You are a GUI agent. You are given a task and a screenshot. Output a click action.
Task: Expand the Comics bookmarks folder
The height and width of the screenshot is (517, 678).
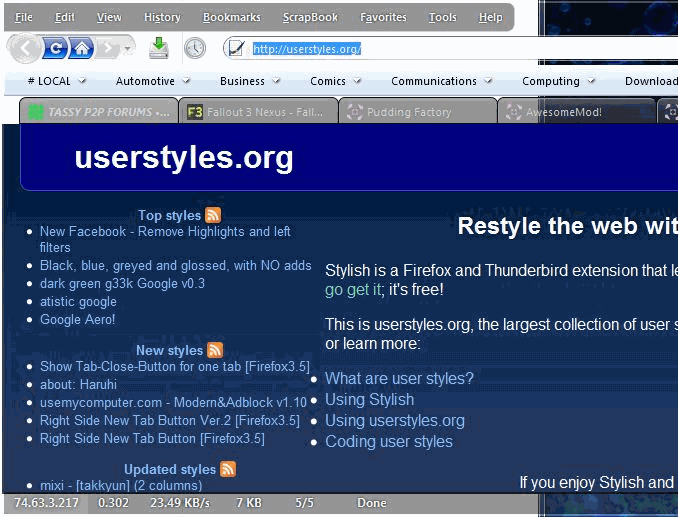(335, 81)
